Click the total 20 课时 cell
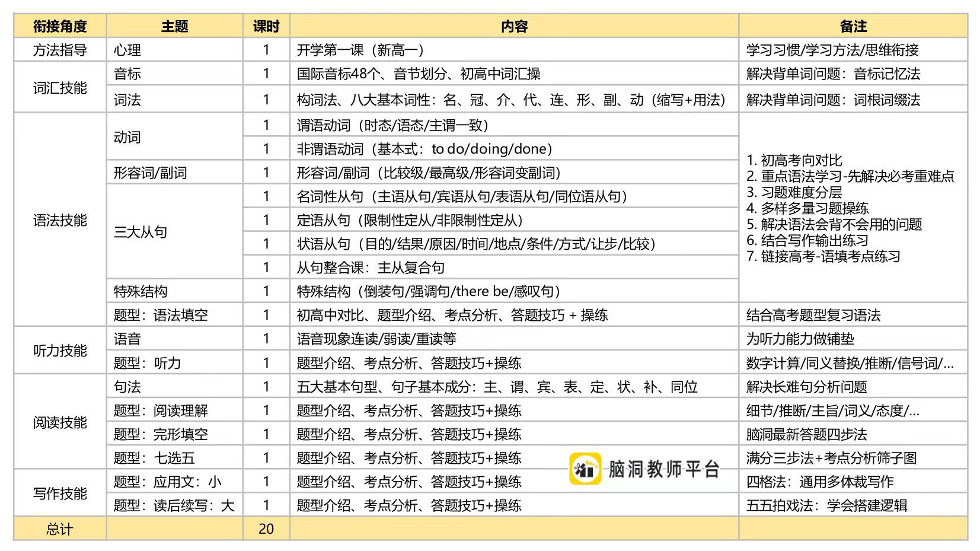980x551 pixels. point(266,528)
